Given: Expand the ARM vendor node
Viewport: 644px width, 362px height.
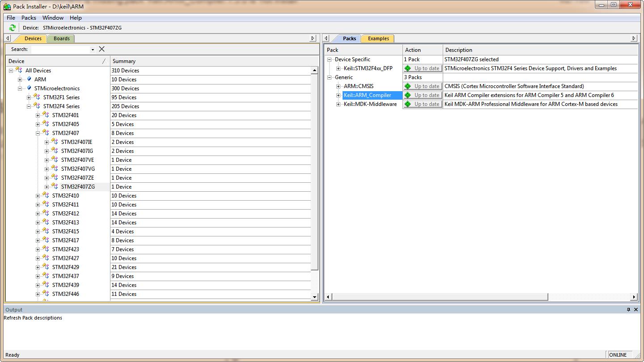Looking at the screenshot, I should 20,80.
